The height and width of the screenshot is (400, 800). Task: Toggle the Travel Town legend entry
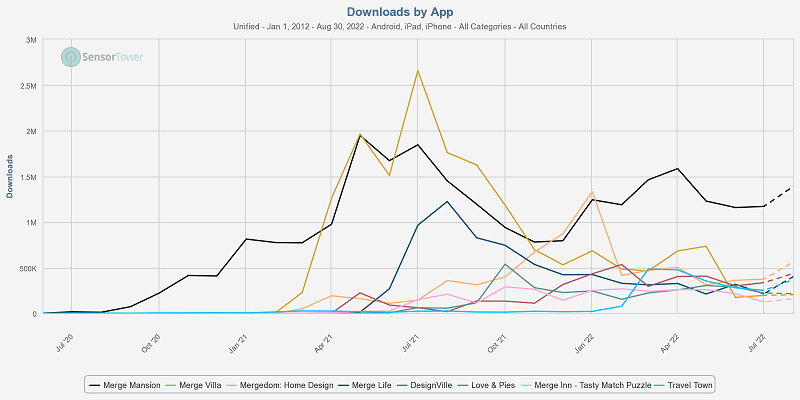(684, 385)
